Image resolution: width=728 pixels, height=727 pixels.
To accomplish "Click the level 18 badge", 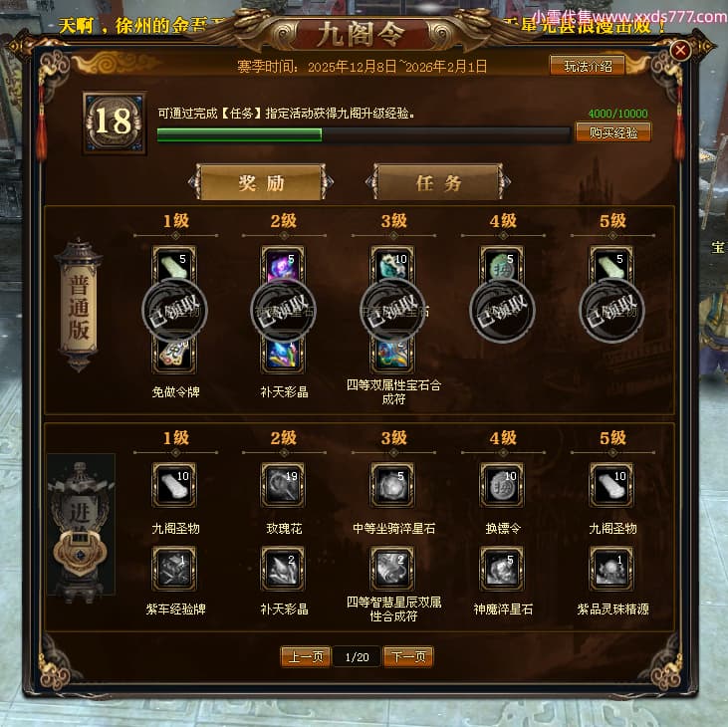I will click(115, 123).
